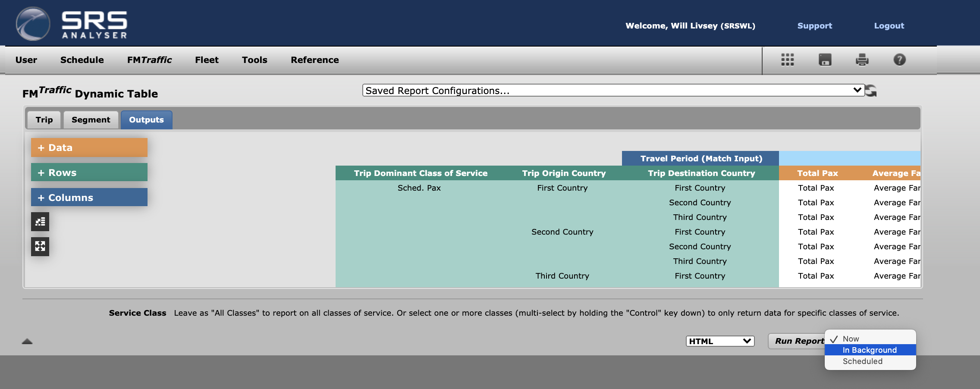Image resolution: width=980 pixels, height=389 pixels.
Task: Expand the Data section
Action: pyautogui.click(x=89, y=147)
